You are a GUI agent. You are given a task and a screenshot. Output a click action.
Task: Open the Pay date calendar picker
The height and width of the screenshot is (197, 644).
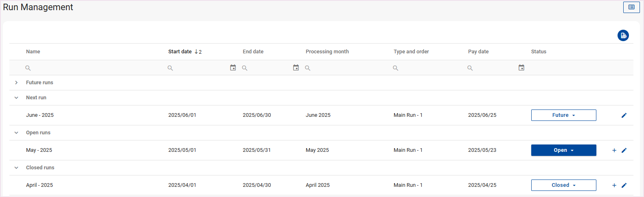(x=521, y=68)
